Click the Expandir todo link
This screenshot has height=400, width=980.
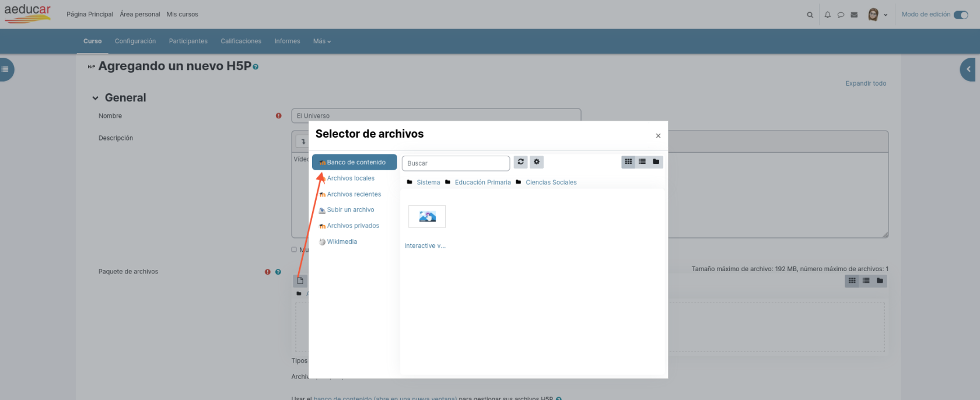coord(866,83)
